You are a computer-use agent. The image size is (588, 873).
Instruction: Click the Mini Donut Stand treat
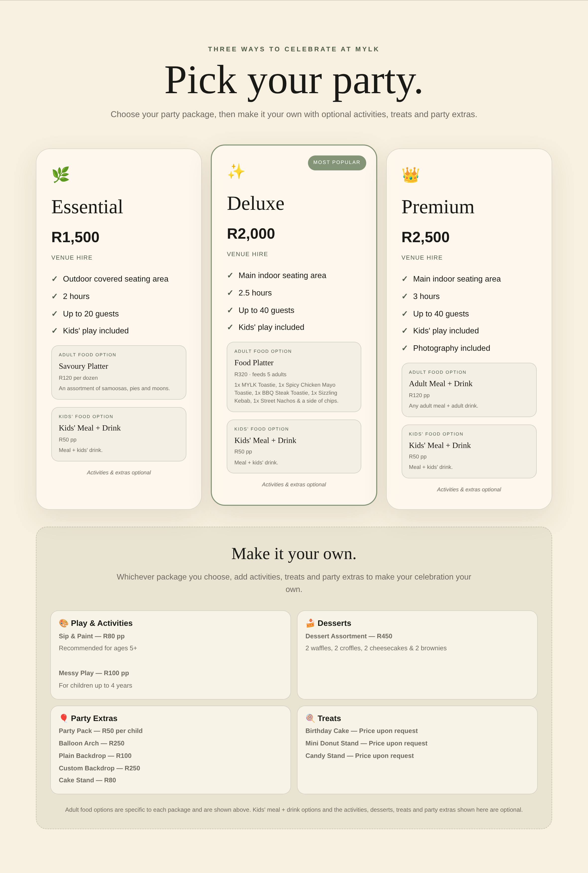pyautogui.click(x=366, y=743)
